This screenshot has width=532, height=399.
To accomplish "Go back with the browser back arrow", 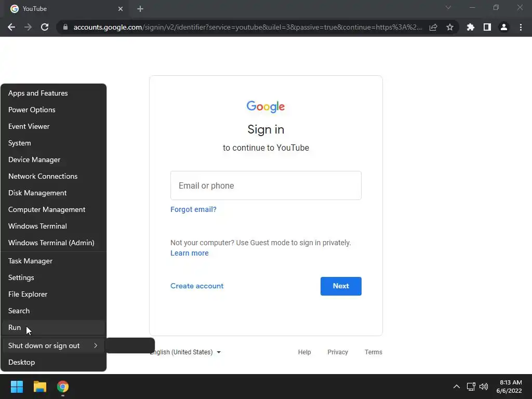I will point(11,27).
